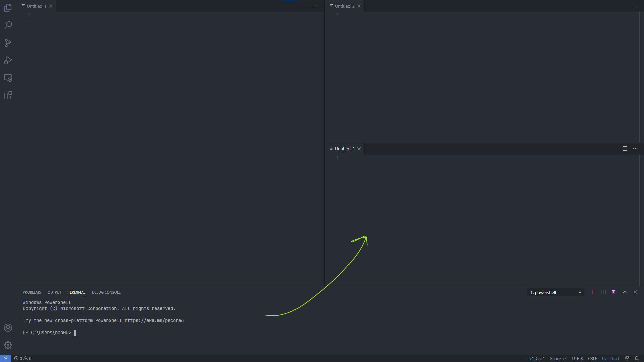Create a new terminal with plus icon

592,292
